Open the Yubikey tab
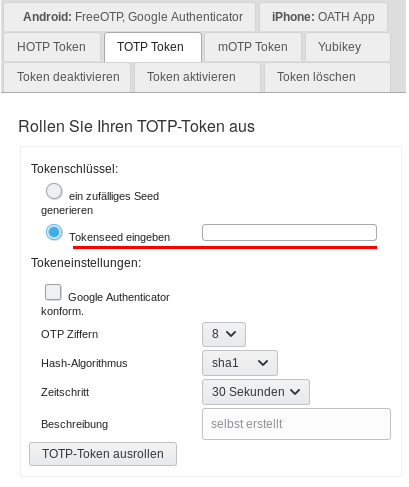This screenshot has width=409, height=487. [348, 47]
